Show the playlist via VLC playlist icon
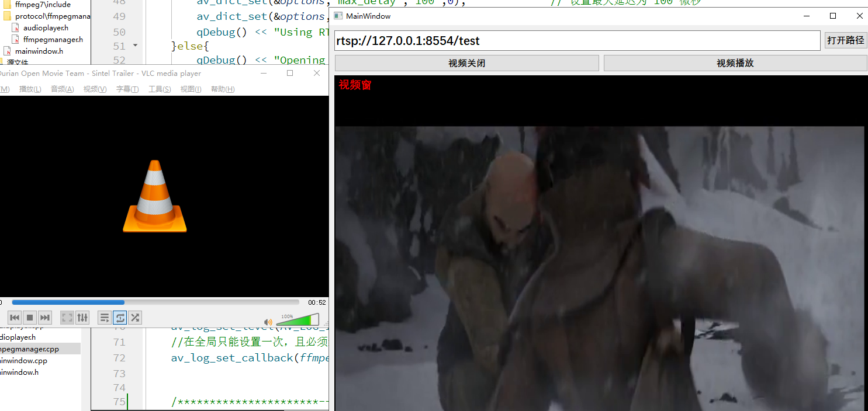This screenshot has height=411, width=868. (104, 317)
